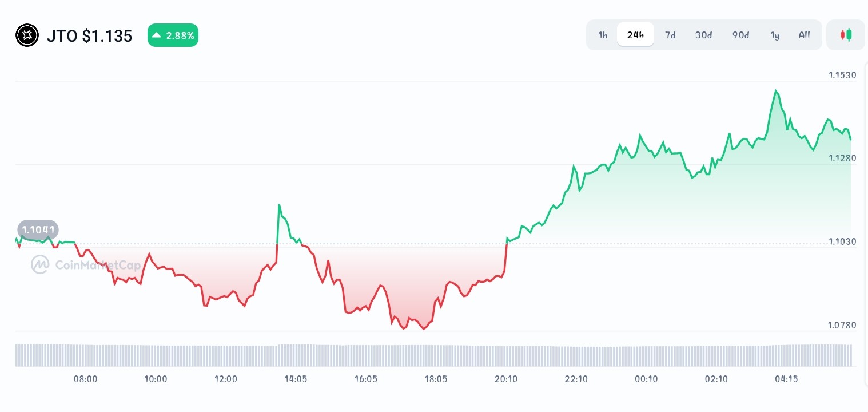Image resolution: width=868 pixels, height=412 pixels.
Task: Click the 04:15 time axis label
Action: point(786,379)
